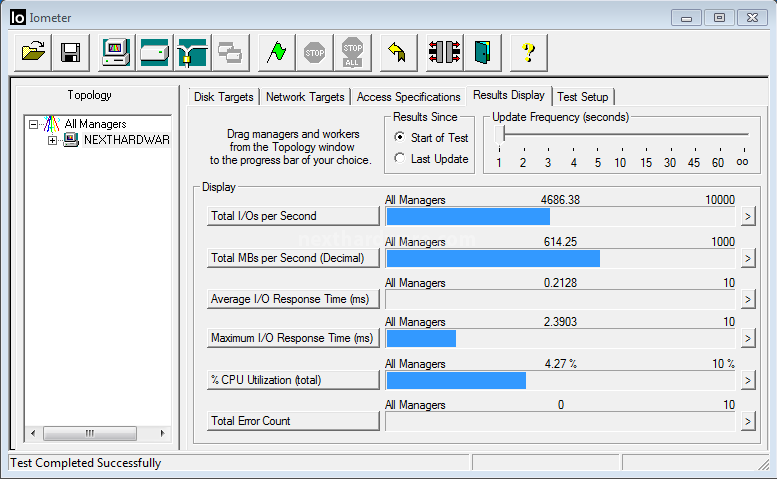The image size is (777, 479).
Task: Save test configuration floppy icon
Action: pyautogui.click(x=71, y=53)
